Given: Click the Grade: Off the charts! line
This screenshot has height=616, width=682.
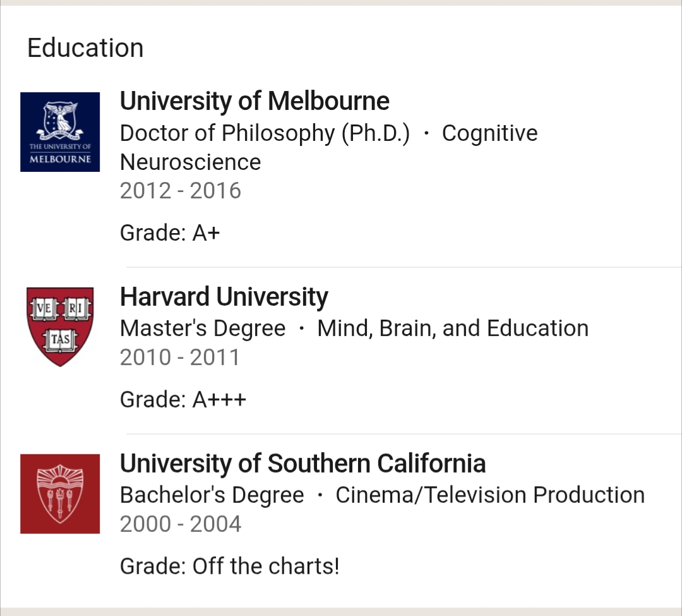Looking at the screenshot, I should [x=230, y=566].
